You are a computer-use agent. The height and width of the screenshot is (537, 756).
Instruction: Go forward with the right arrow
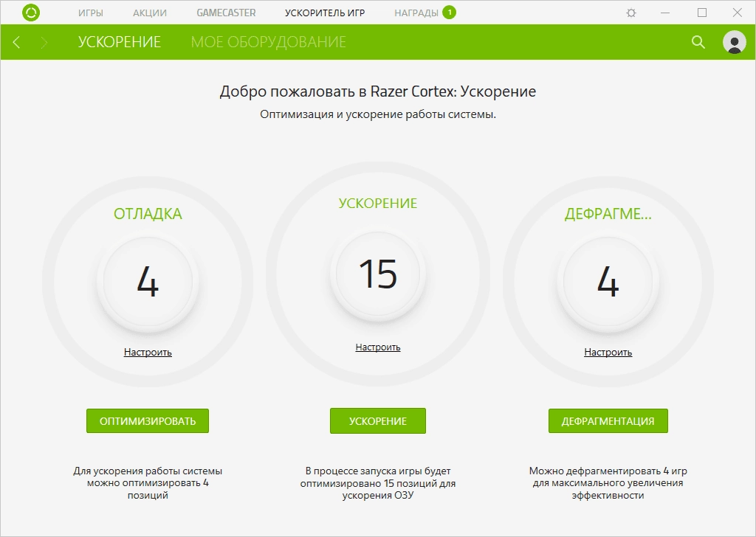(x=44, y=42)
